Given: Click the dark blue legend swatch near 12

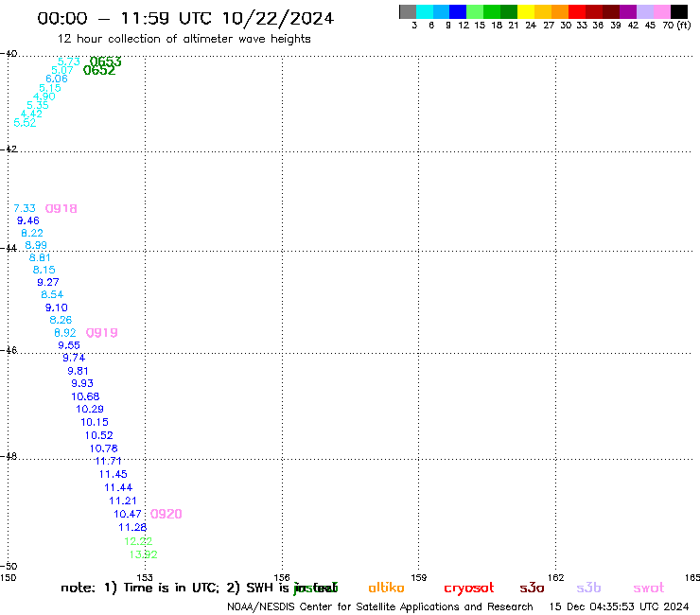Looking at the screenshot, I should pos(458,11).
